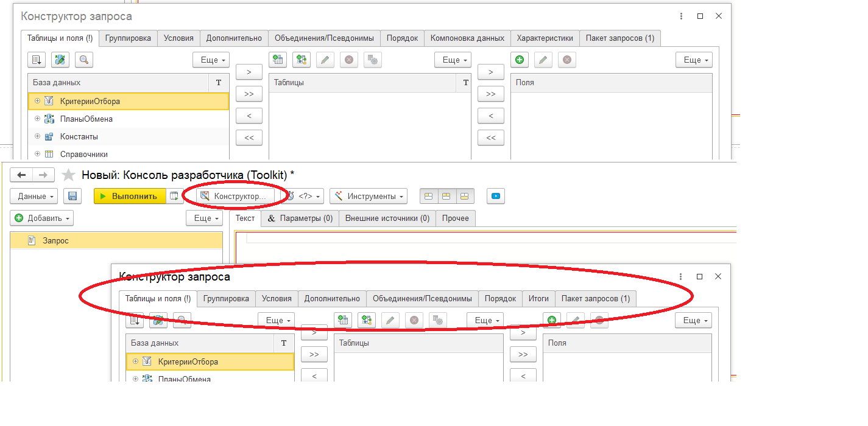Go back with the left arrow in Toolkit

click(21, 175)
